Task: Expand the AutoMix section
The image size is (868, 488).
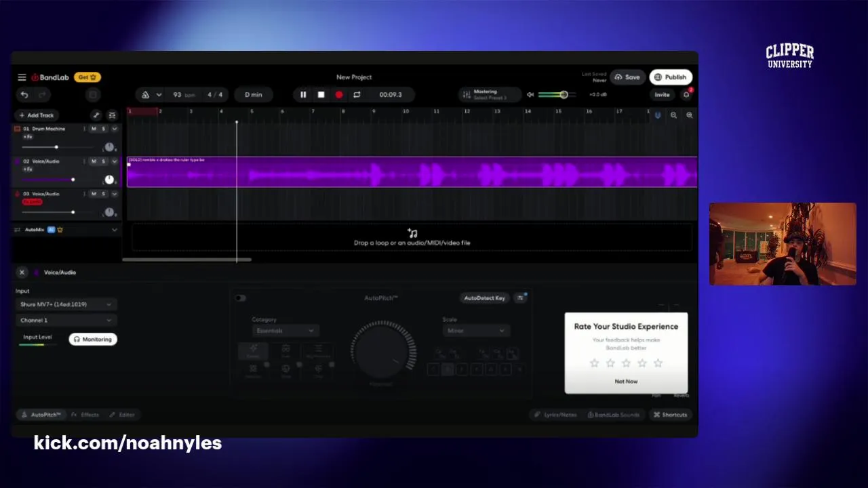Action: [114, 230]
